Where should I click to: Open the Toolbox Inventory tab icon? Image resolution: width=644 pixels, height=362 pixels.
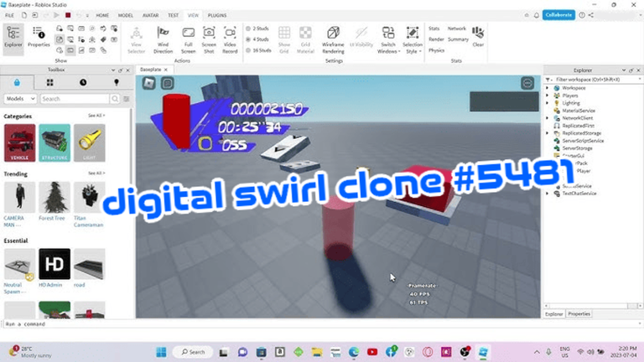[x=49, y=82]
